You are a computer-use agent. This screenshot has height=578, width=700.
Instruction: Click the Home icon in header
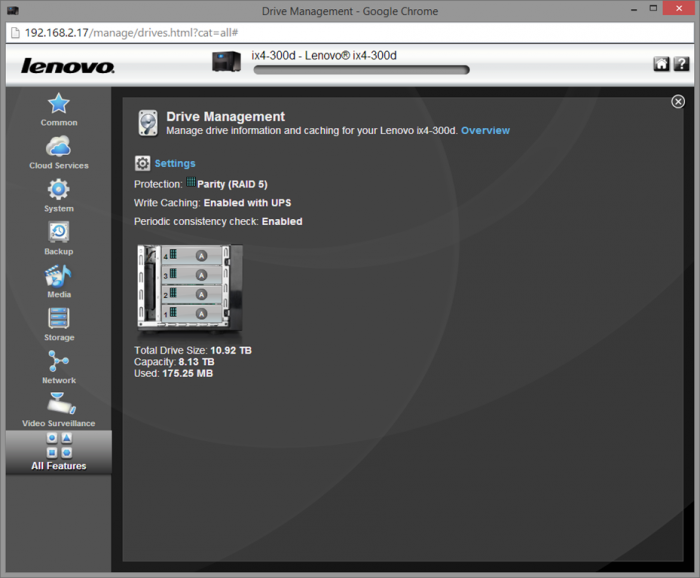point(661,64)
